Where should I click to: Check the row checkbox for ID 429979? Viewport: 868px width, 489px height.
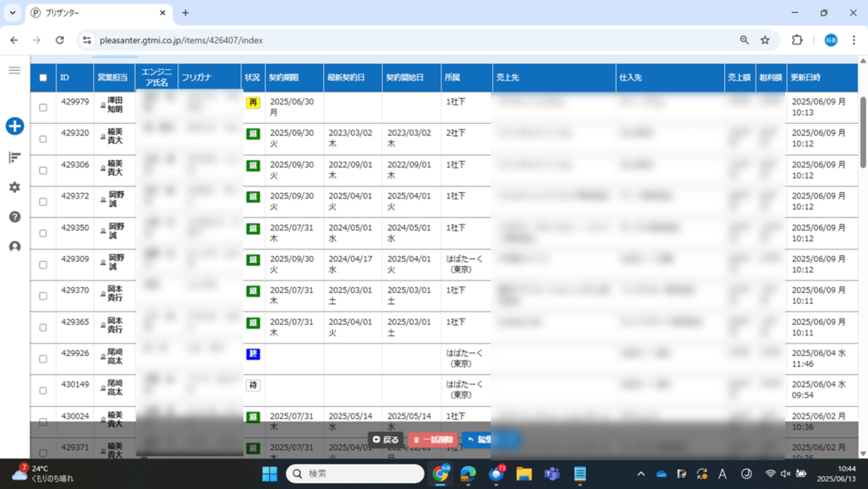[43, 107]
